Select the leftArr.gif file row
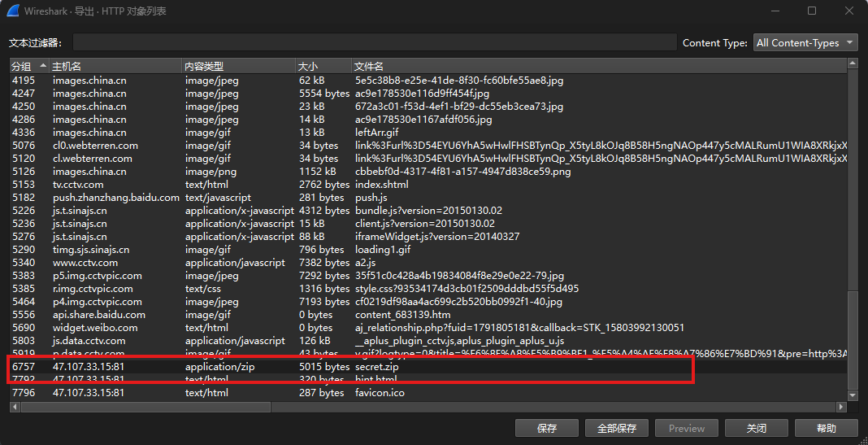 pyautogui.click(x=428, y=133)
